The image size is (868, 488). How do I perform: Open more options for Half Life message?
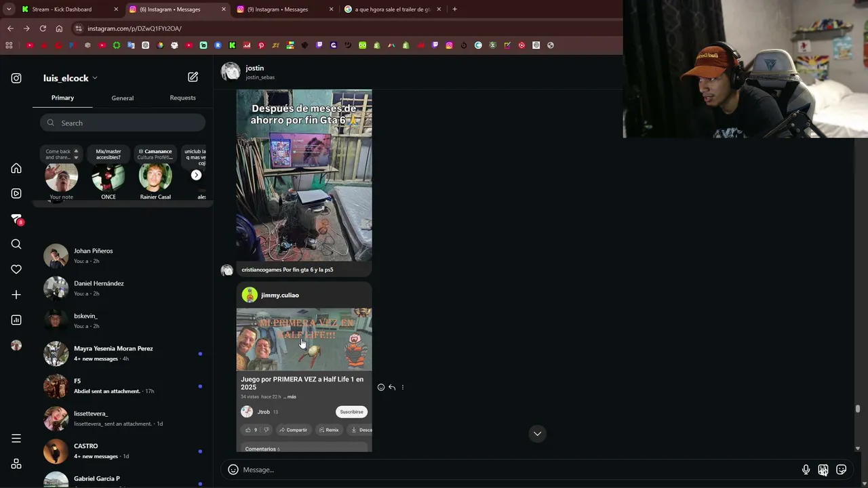(403, 388)
